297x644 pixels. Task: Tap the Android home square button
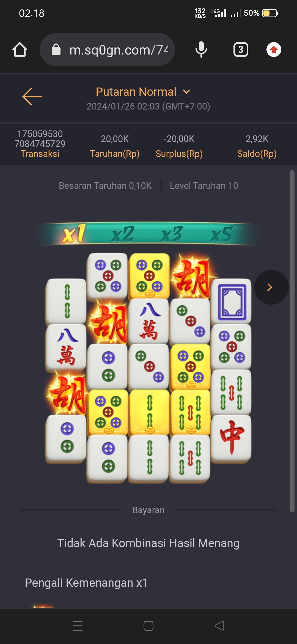coord(148,626)
